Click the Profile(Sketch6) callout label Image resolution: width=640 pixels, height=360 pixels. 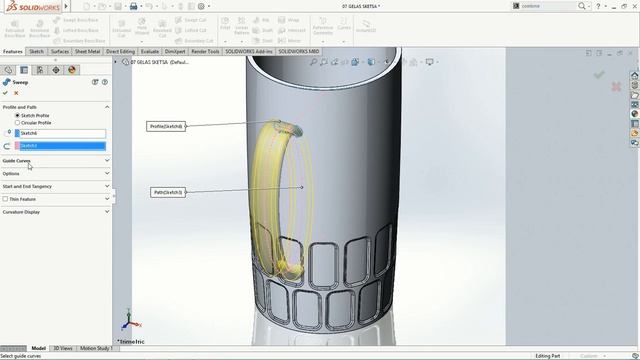[166, 126]
